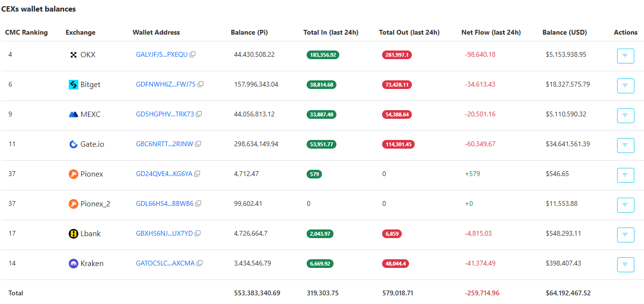Click the green 53,951.77 Gate.io badge
Viewport: 644px width, 304px height.
click(322, 144)
